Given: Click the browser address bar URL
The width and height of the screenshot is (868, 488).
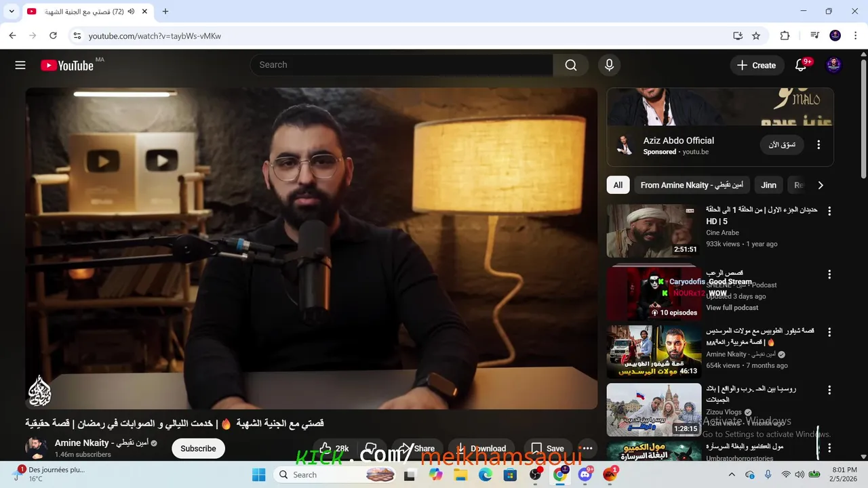Looking at the screenshot, I should pos(155,36).
